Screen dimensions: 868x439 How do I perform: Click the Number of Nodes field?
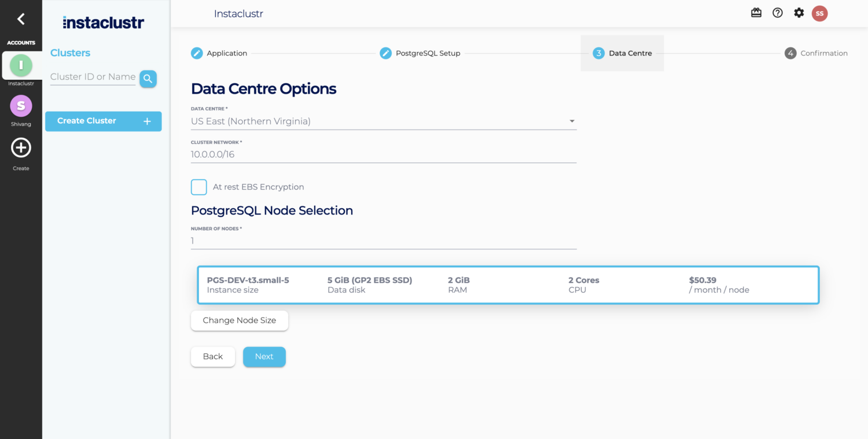pos(383,240)
